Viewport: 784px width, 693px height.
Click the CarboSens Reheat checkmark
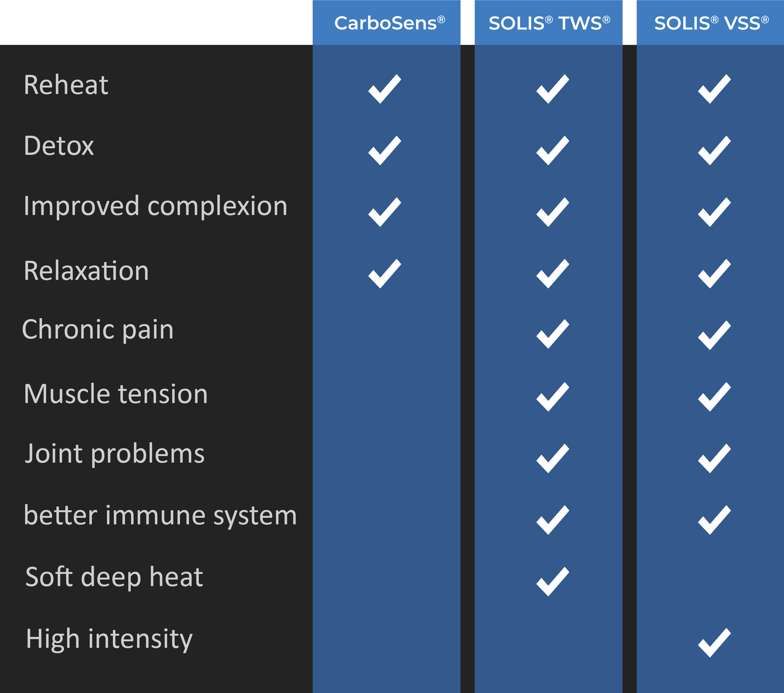385,89
